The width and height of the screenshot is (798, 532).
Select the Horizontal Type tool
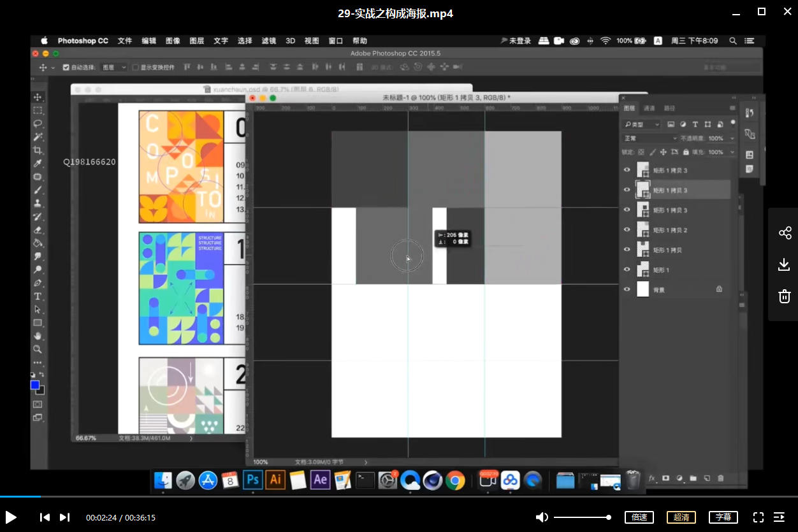[x=38, y=296]
